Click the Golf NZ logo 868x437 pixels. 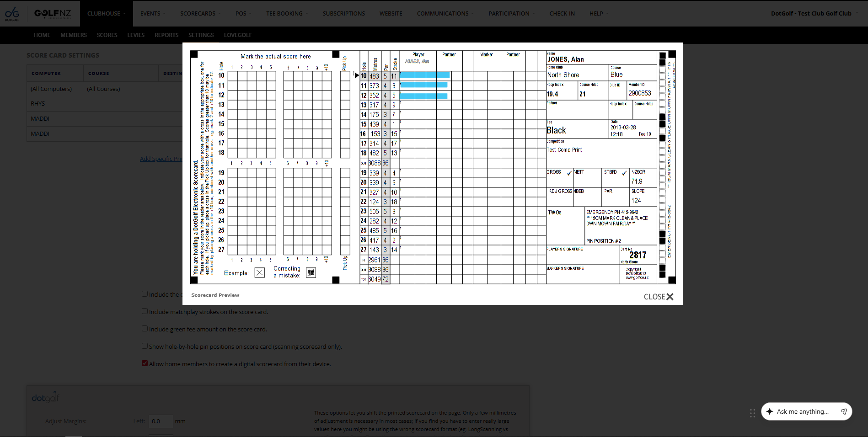[x=53, y=14]
